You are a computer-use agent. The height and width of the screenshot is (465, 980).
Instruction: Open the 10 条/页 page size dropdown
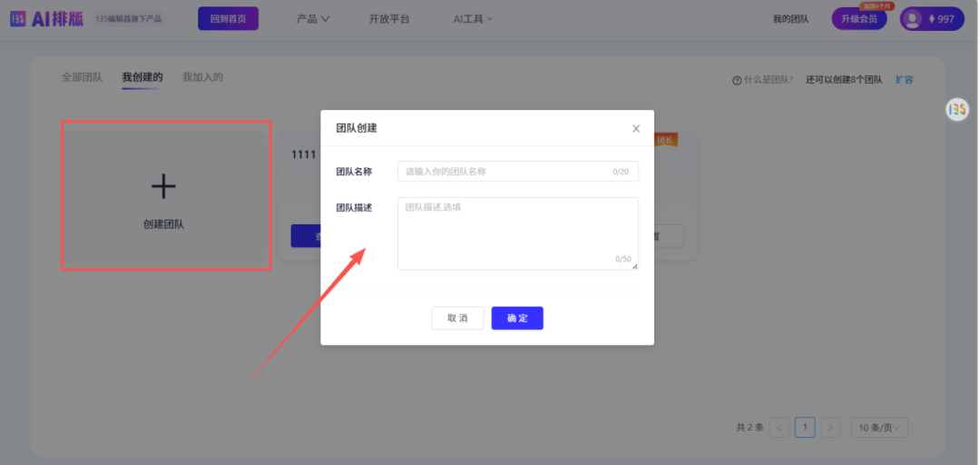[879, 428]
